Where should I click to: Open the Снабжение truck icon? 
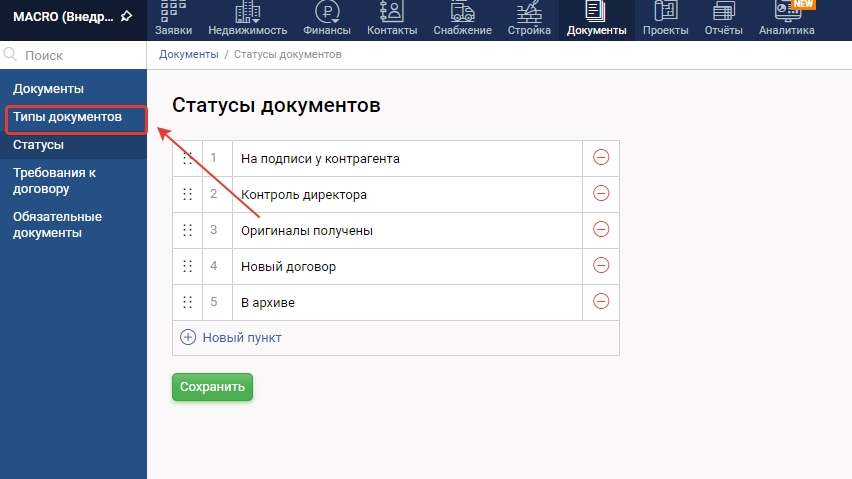[462, 12]
